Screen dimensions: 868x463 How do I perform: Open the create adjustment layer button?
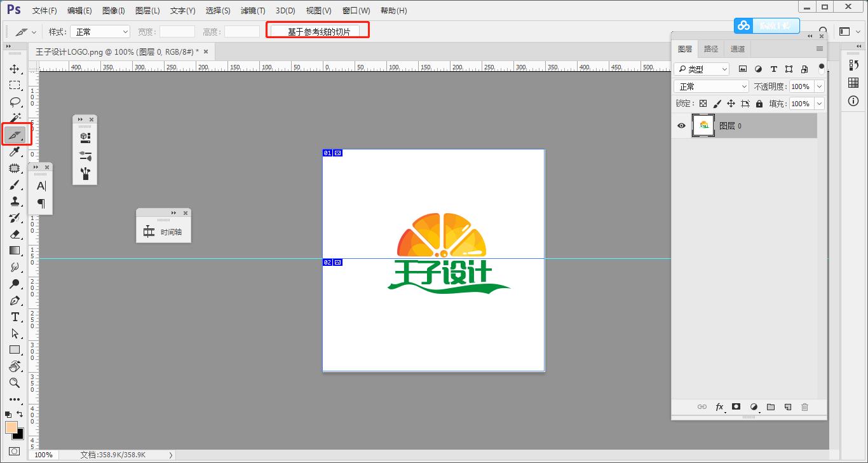754,407
